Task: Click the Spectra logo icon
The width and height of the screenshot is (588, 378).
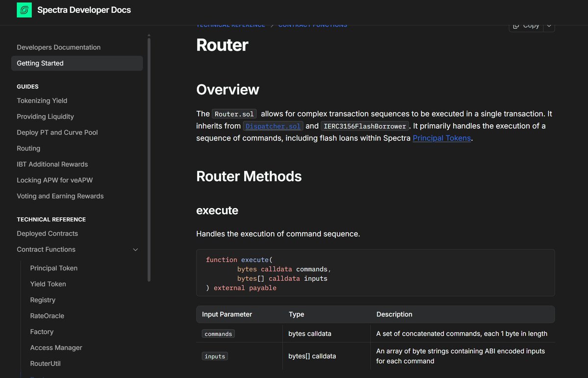Action: [x=24, y=10]
